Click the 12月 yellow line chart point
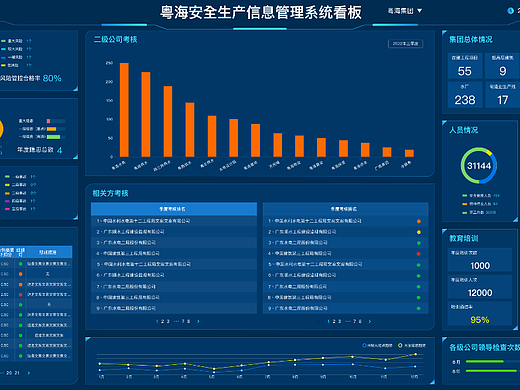 click(415, 354)
